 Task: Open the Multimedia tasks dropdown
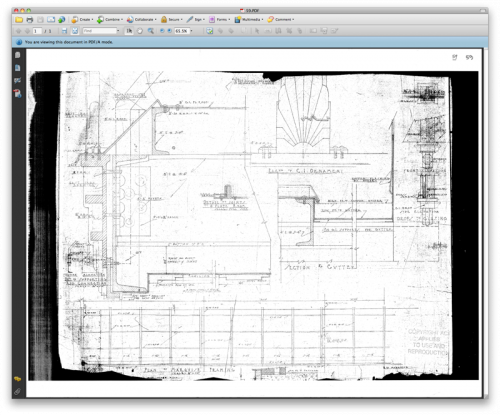(x=249, y=20)
